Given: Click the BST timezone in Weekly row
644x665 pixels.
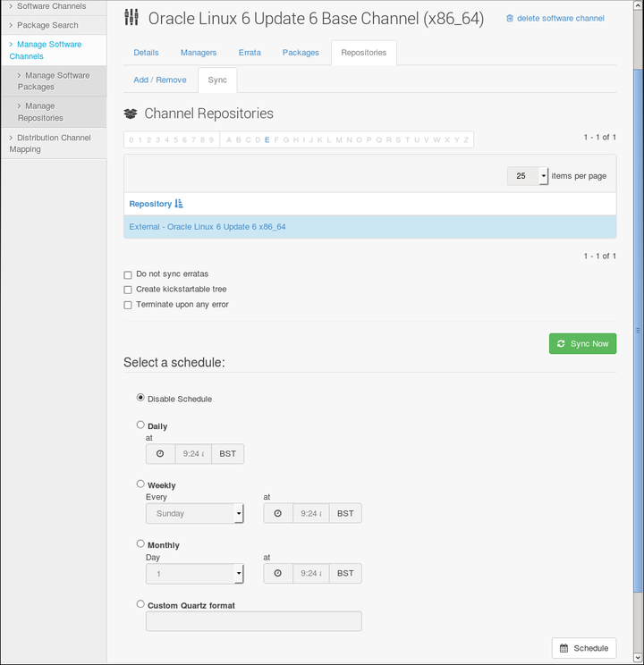Looking at the screenshot, I should point(345,514).
